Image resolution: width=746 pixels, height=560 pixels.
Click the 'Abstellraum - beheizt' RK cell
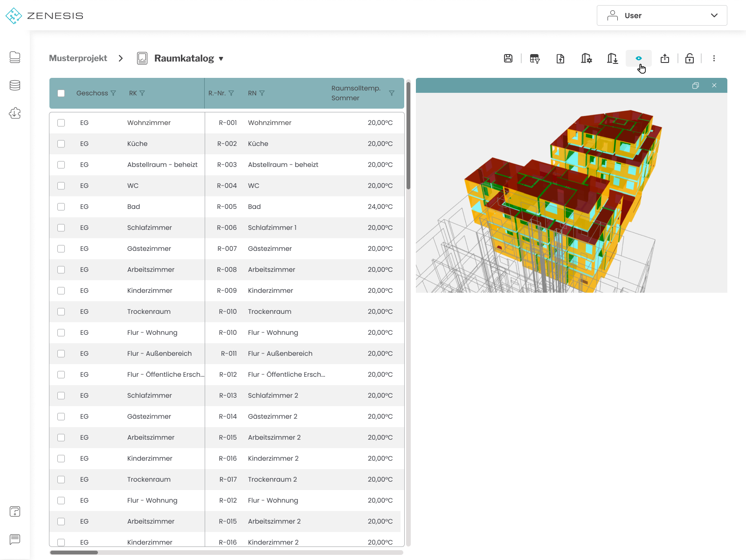point(162,165)
